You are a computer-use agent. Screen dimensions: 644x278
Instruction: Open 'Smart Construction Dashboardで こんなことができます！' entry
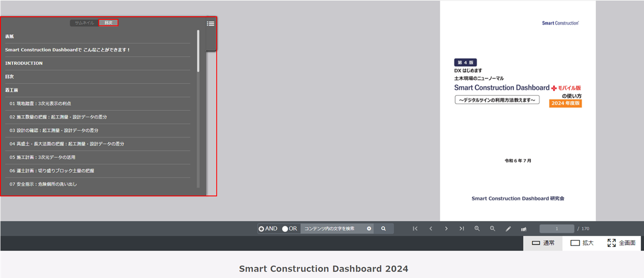[x=97, y=50]
